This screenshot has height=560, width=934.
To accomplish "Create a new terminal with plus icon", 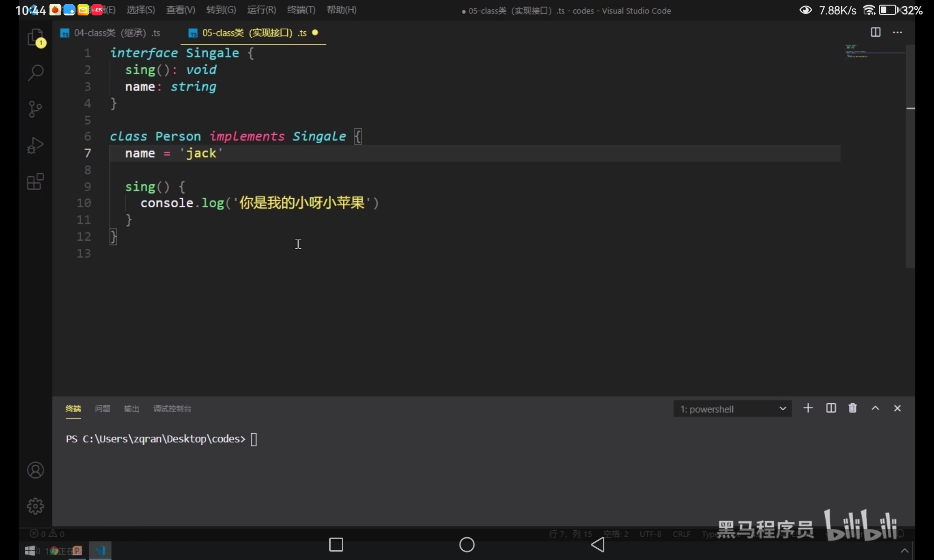I will tap(808, 408).
